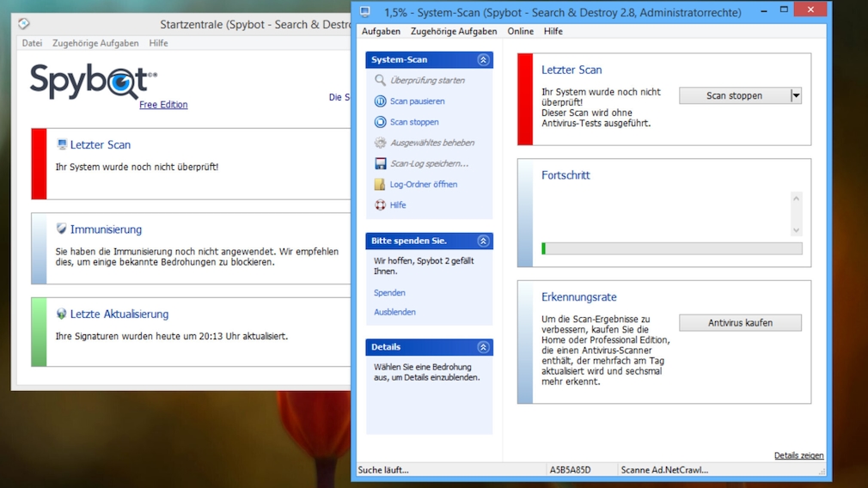Screen dimensions: 868x488
Task: Click Scan-Log speichern... sidebar text
Action: (429, 163)
